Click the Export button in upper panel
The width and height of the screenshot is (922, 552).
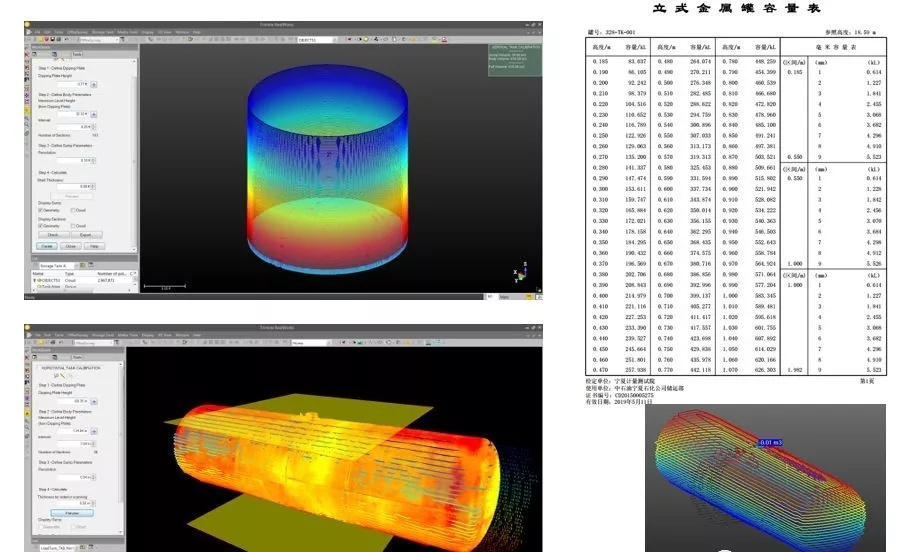point(86,235)
